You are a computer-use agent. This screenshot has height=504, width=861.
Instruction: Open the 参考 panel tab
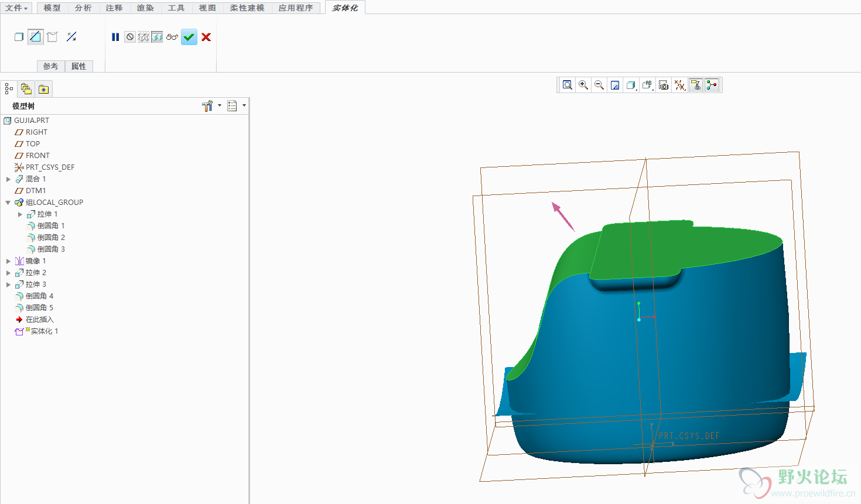point(51,66)
